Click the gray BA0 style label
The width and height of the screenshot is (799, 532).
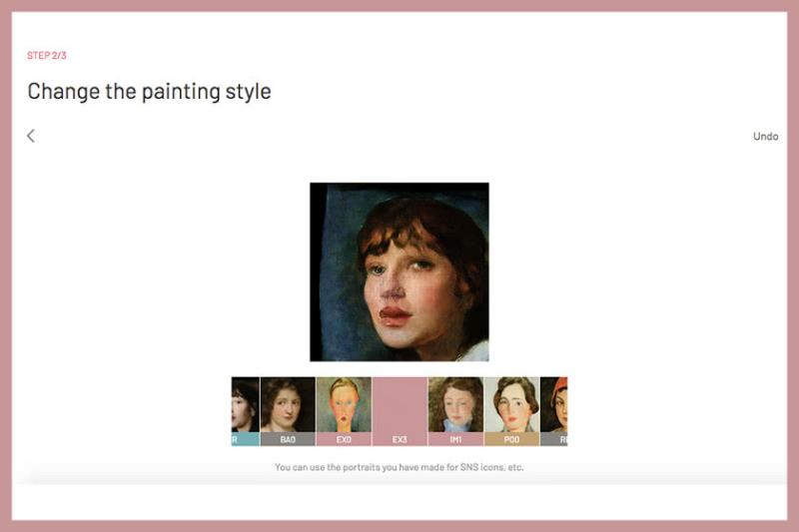pos(288,439)
